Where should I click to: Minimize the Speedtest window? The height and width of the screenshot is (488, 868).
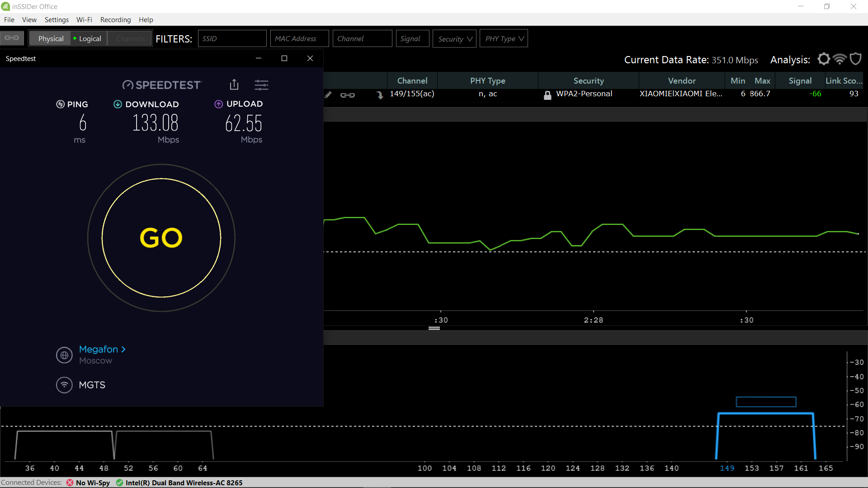pos(259,58)
